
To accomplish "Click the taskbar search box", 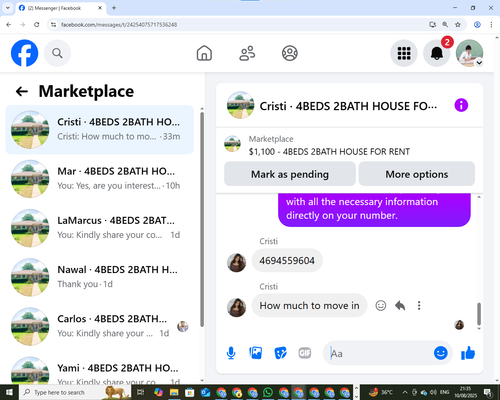I will 75,392.
